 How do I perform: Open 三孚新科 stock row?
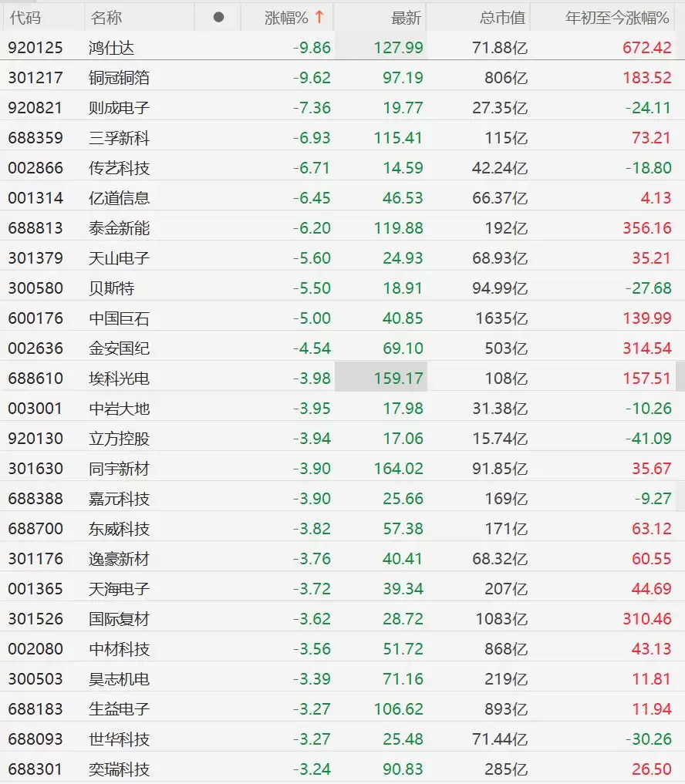pyautogui.click(x=342, y=138)
